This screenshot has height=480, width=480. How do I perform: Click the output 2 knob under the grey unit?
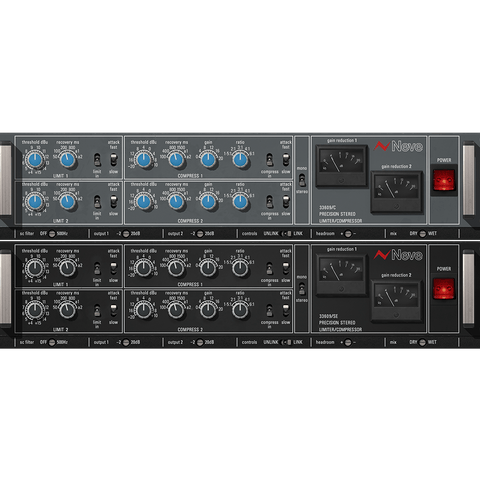click(x=200, y=234)
